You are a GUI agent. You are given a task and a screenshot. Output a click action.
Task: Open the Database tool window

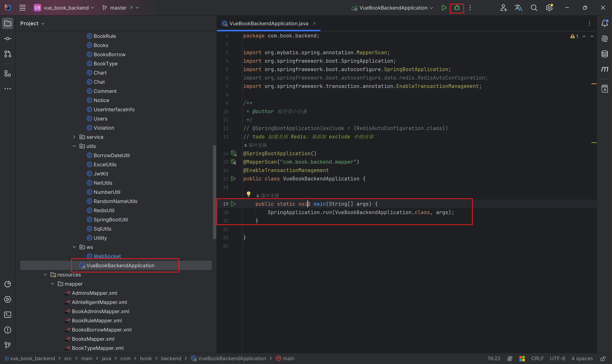coord(604,54)
